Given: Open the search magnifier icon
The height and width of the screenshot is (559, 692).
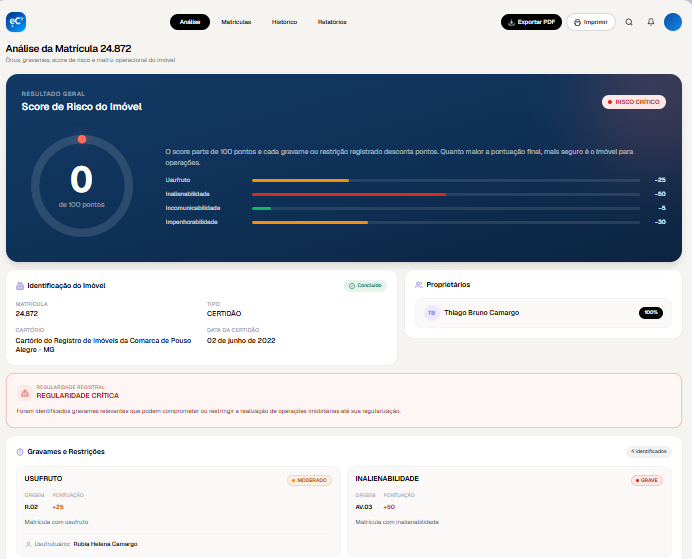Looking at the screenshot, I should click(629, 22).
